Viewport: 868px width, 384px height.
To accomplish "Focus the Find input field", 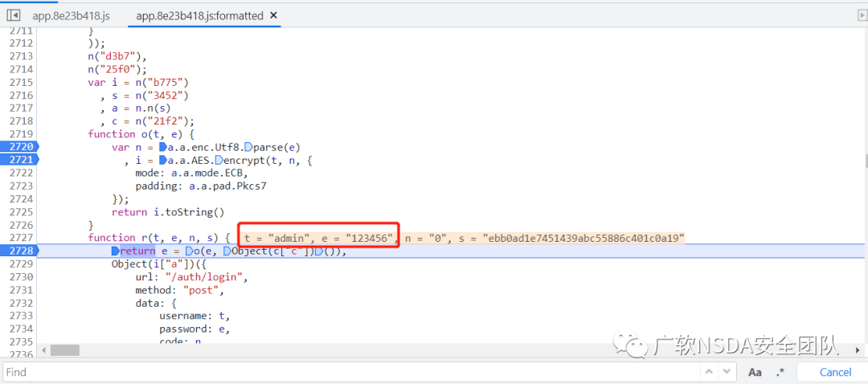I will point(350,373).
